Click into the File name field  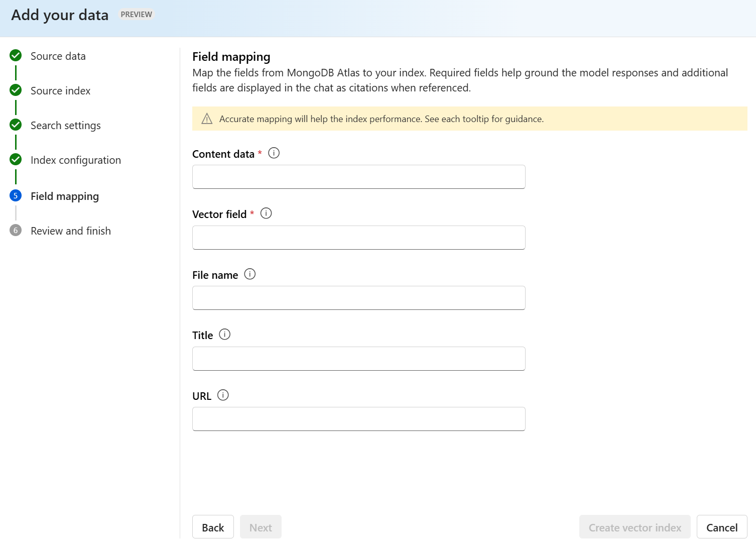click(358, 298)
